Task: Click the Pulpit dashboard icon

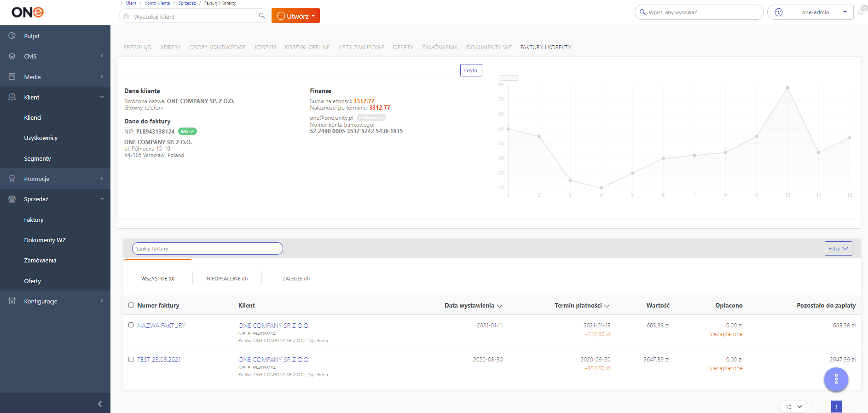Action: (12, 36)
